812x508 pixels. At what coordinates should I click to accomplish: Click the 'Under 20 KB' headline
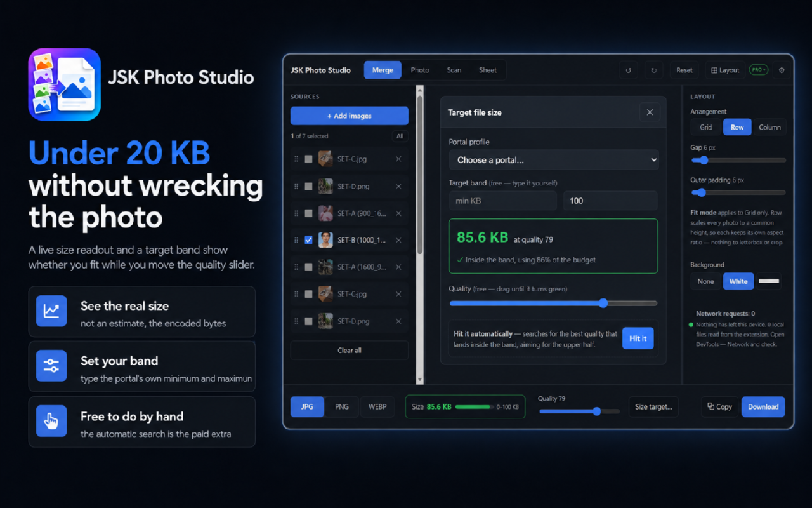(x=119, y=153)
